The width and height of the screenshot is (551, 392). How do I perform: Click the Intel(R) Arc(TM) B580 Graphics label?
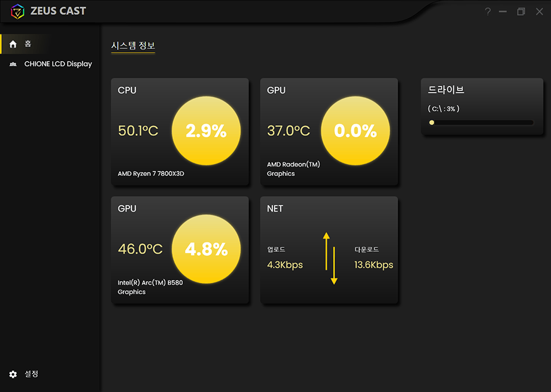click(x=150, y=287)
